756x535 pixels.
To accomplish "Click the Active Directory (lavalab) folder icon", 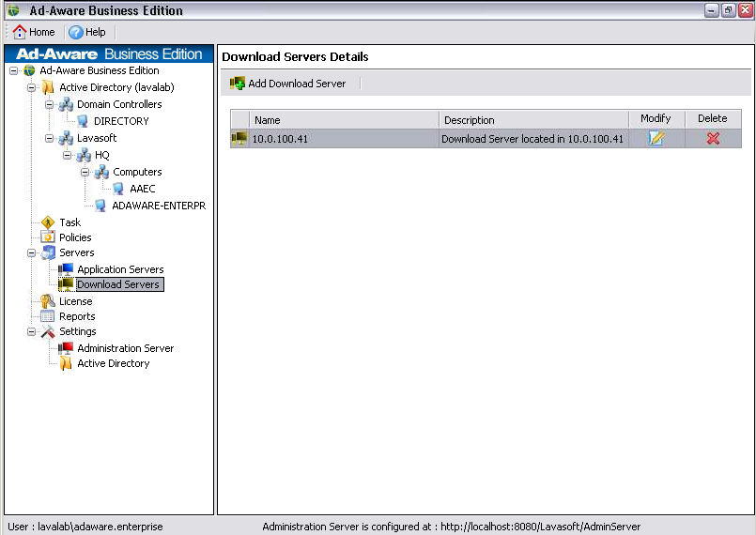I will coord(48,87).
